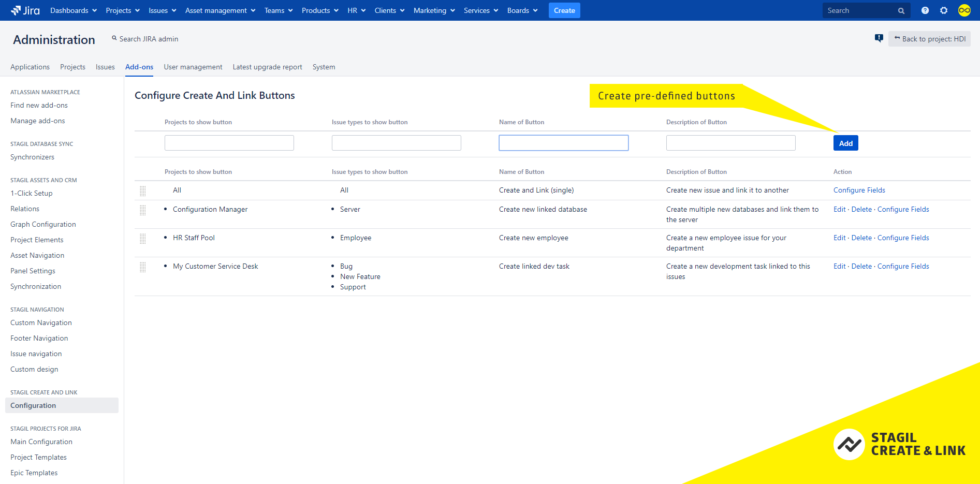The width and height of the screenshot is (980, 484).
Task: Open the Services dropdown
Action: (x=481, y=10)
